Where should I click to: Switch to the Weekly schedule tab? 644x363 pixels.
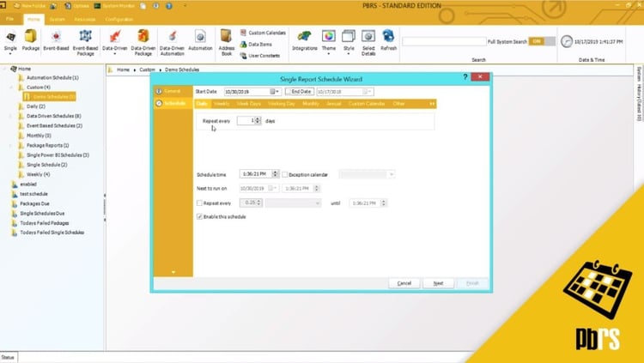[x=222, y=104]
